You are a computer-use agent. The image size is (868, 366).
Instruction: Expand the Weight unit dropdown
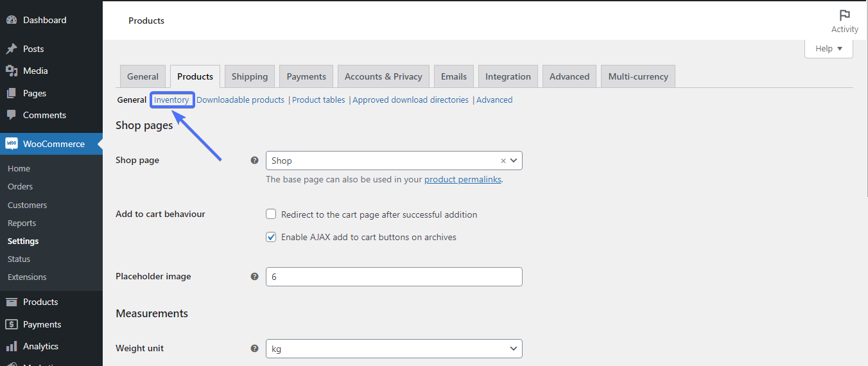[394, 349]
